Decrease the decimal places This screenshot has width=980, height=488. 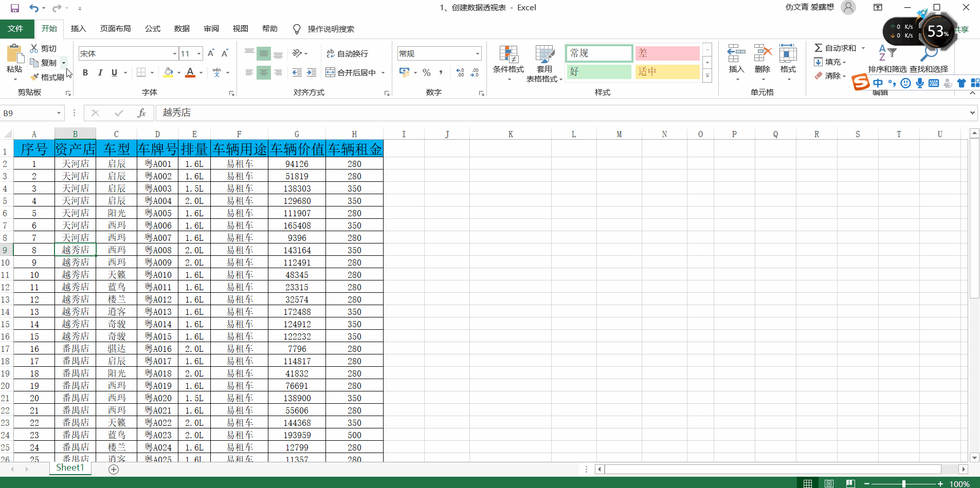coord(475,72)
